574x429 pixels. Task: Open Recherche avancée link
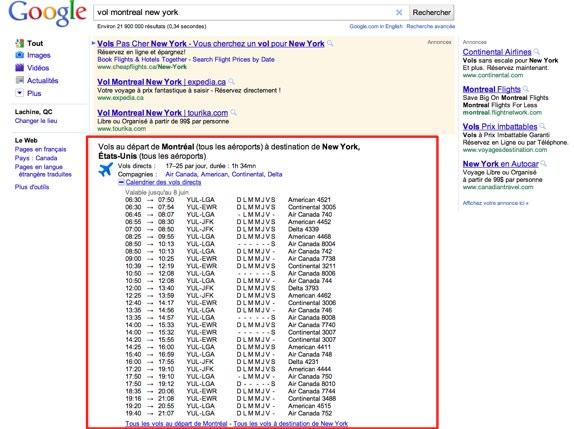tap(430, 26)
